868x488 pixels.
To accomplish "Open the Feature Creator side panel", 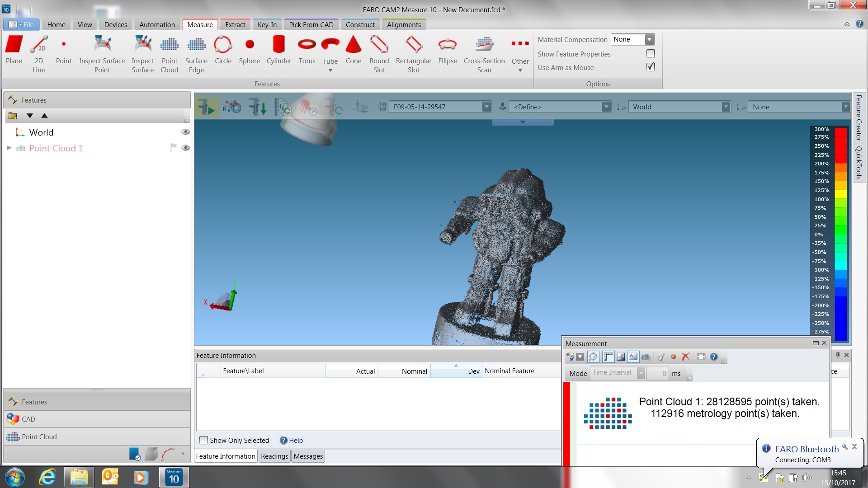I will coord(859,118).
